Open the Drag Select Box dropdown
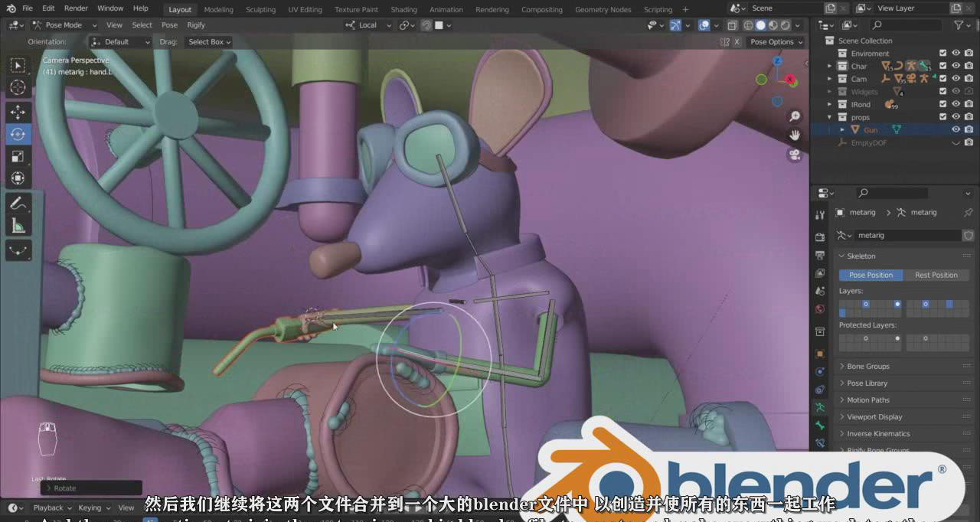The width and height of the screenshot is (980, 522). [x=207, y=42]
